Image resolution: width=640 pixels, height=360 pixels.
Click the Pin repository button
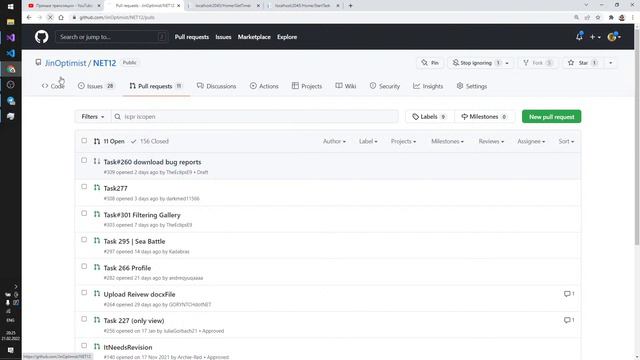(430, 63)
